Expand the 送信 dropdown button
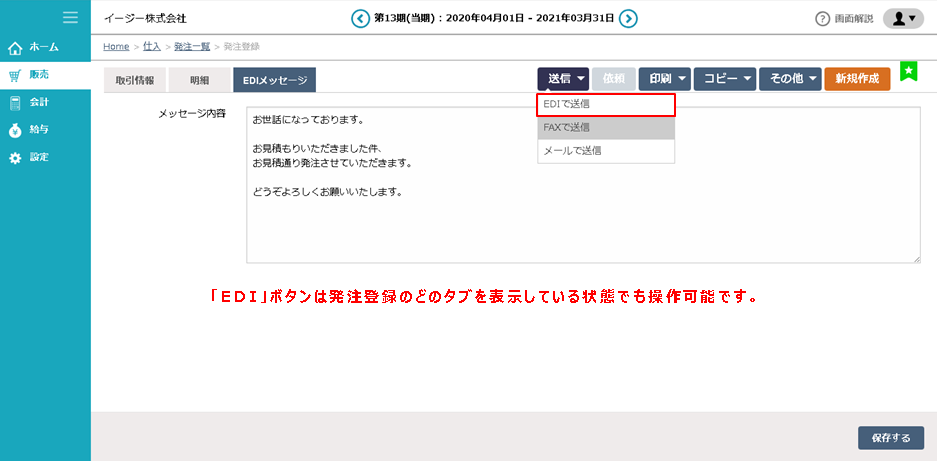The width and height of the screenshot is (937, 461). (563, 79)
